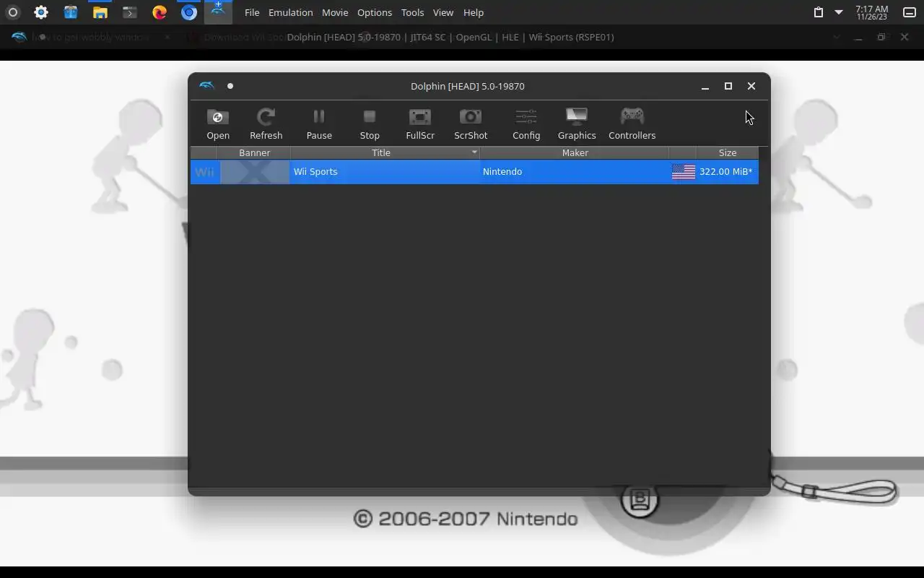Click the 322.00 MiB size value
Viewport: 924px width, 578px height.
pos(725,171)
